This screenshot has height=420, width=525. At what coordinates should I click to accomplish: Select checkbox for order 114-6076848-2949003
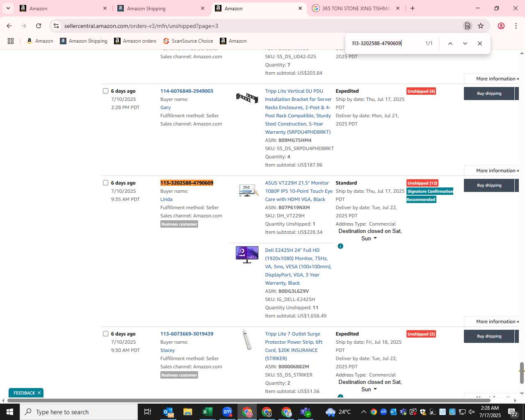pyautogui.click(x=105, y=91)
